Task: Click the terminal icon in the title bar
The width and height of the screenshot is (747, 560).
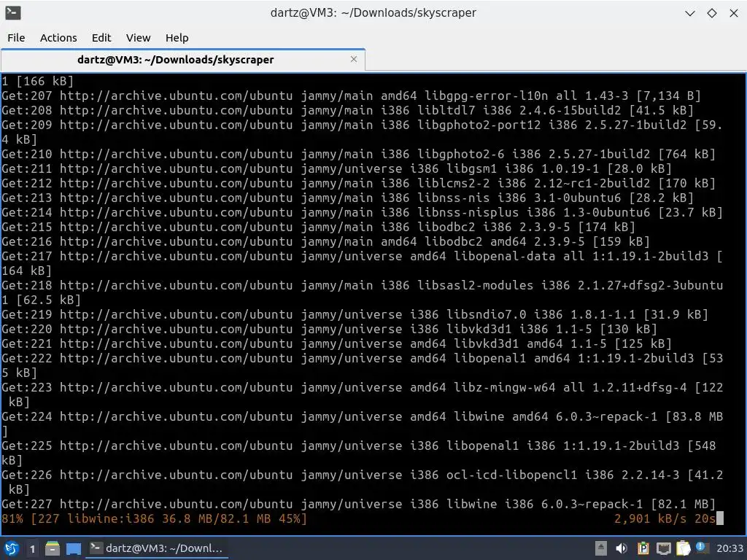Action: [x=13, y=13]
